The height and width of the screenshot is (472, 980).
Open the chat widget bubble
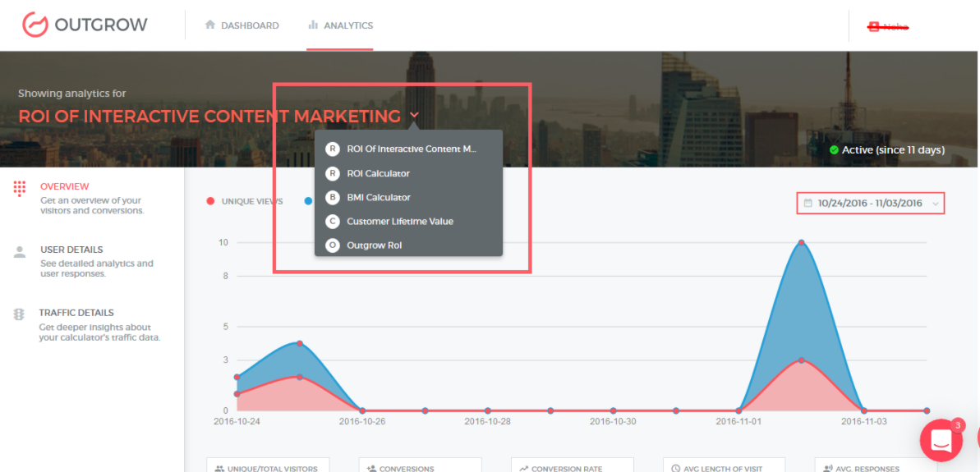tap(941, 440)
